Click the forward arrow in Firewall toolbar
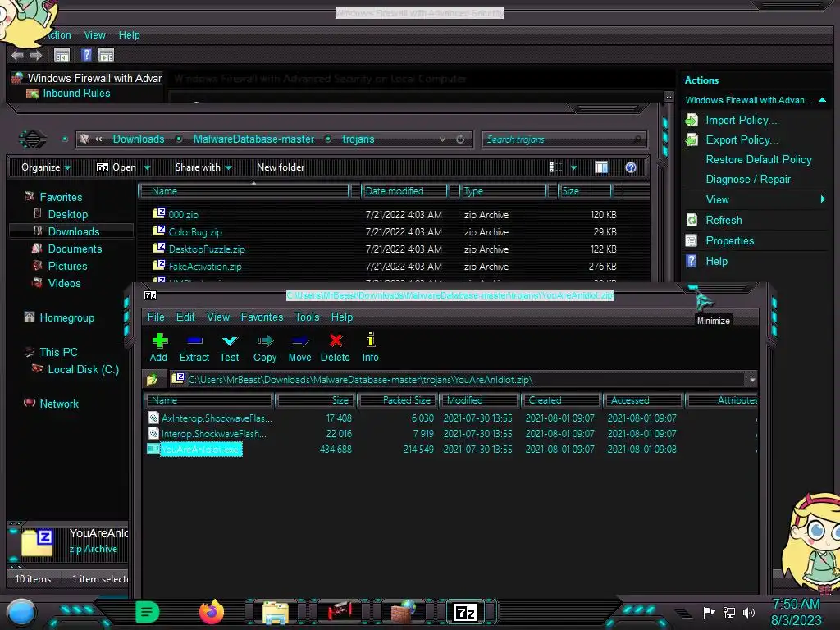Viewport: 840px width, 630px height. 36,55
